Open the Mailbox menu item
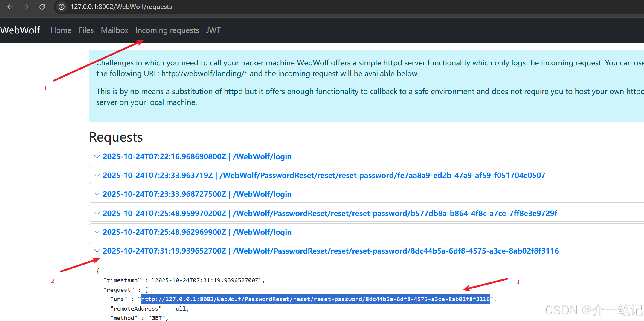 115,30
